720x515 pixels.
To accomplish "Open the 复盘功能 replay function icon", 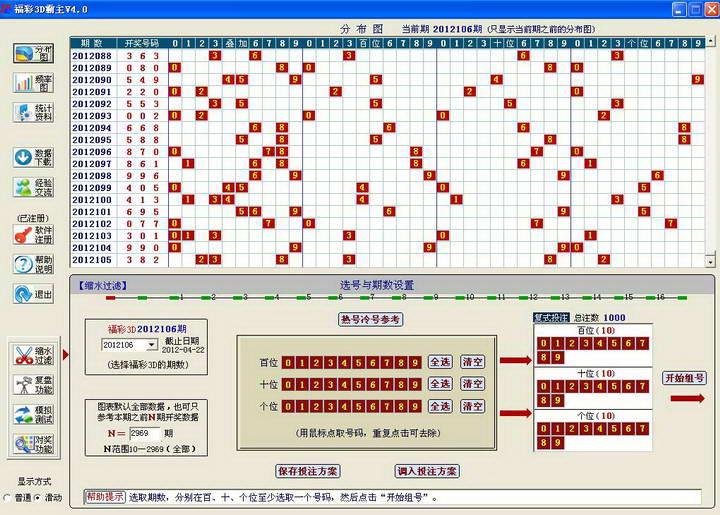I will [x=34, y=385].
